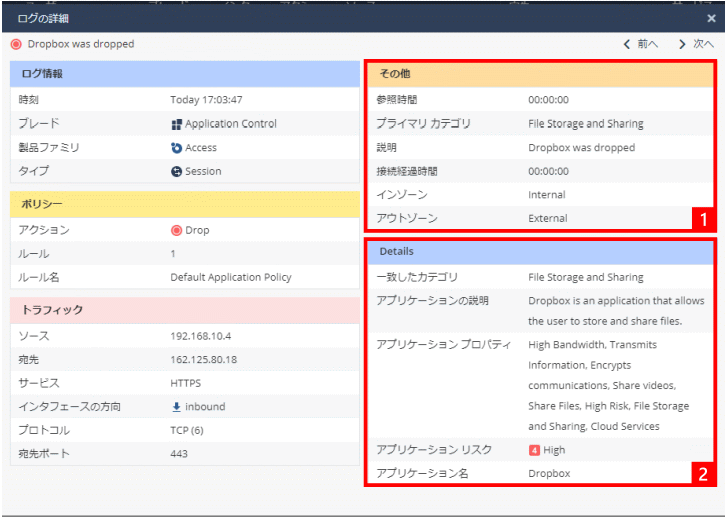
Task: Click the ポリシー section header
Action: [x=185, y=203]
